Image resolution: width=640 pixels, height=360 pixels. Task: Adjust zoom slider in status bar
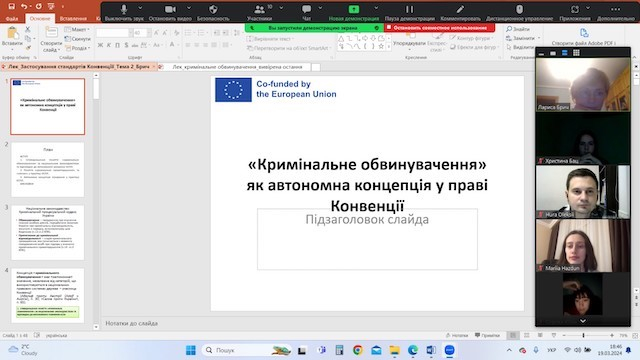584,336
